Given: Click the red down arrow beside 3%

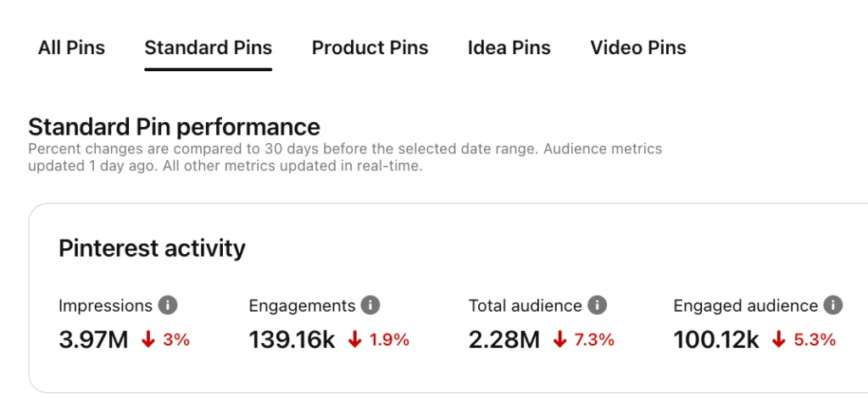Looking at the screenshot, I should (148, 340).
